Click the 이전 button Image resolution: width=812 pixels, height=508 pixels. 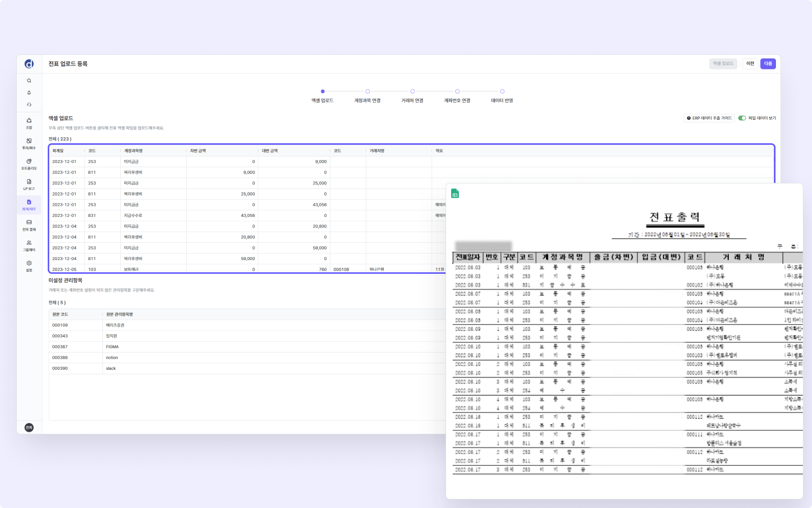[750, 63]
